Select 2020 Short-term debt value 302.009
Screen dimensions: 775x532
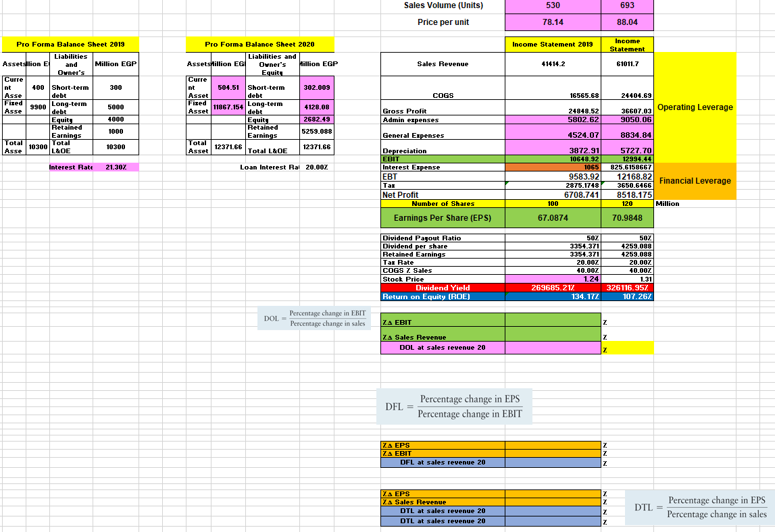tap(317, 88)
